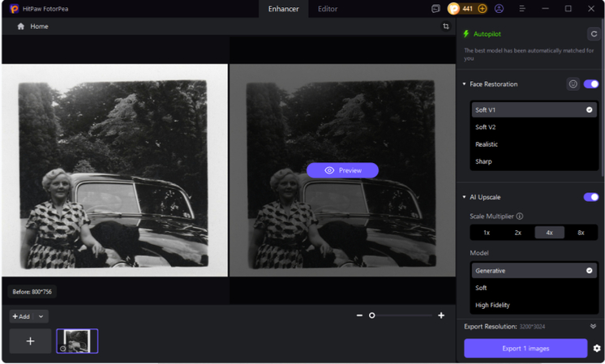
Task: Zoom in with the plus icon
Action: pyautogui.click(x=441, y=315)
